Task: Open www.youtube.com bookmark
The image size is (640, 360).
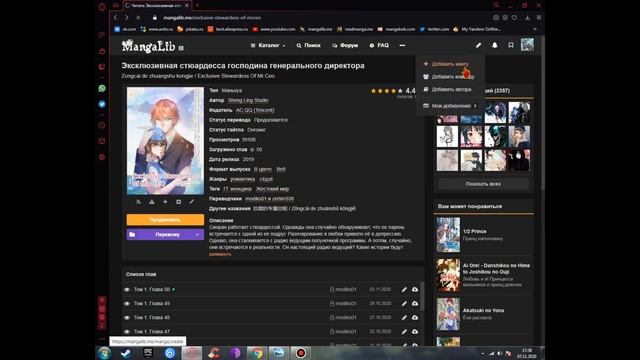Action: 274,29
